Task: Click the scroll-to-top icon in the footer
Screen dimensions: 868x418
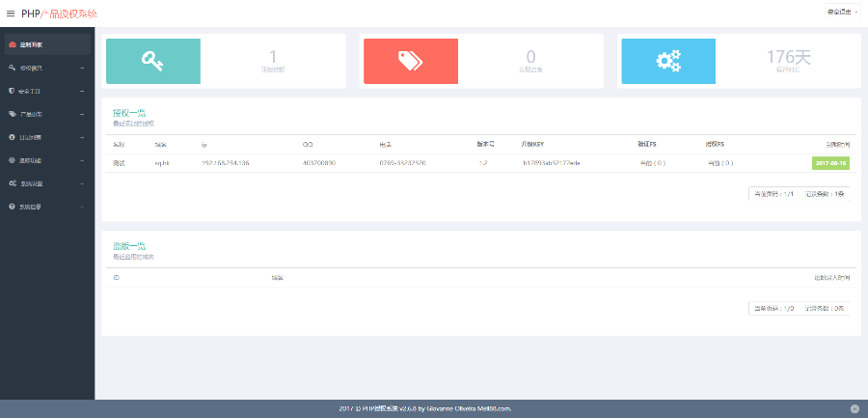Action: (854, 409)
